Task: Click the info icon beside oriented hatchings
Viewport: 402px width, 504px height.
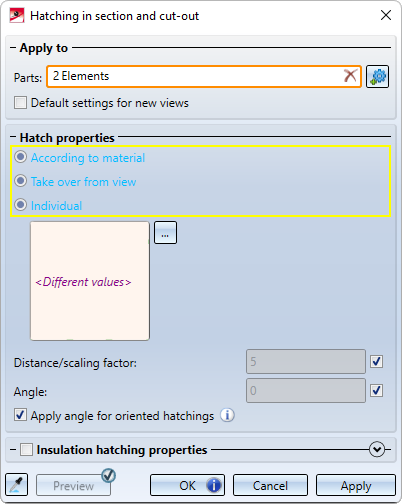Action: click(227, 415)
